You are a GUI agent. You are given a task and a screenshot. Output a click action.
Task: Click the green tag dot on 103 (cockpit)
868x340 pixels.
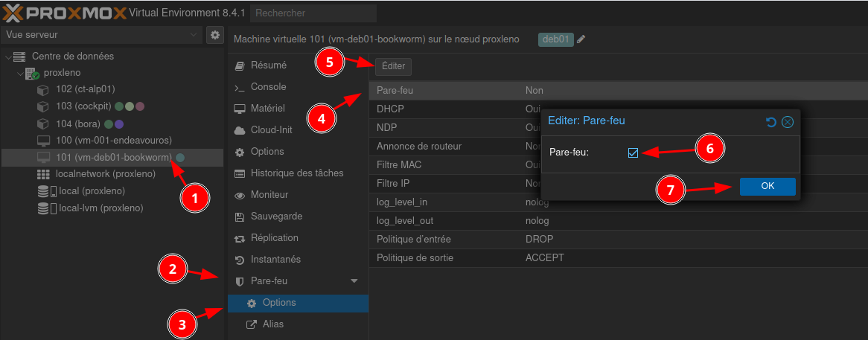click(x=119, y=106)
